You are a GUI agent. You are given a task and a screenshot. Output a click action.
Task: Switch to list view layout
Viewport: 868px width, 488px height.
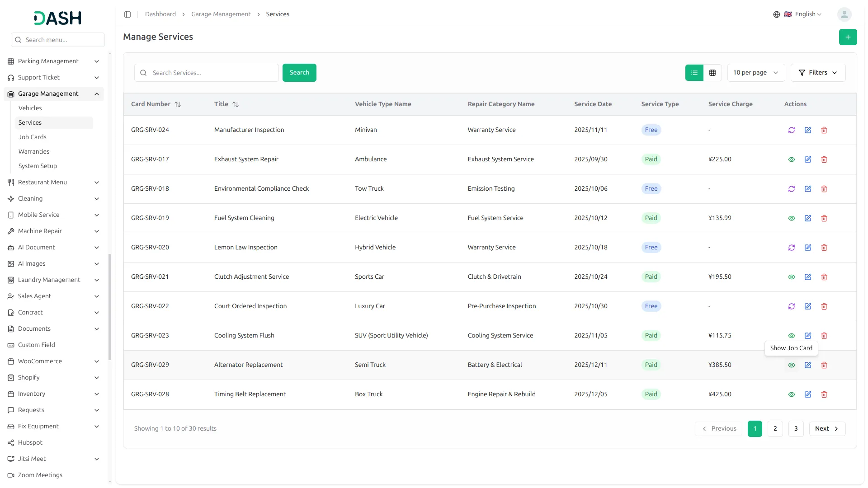point(694,73)
